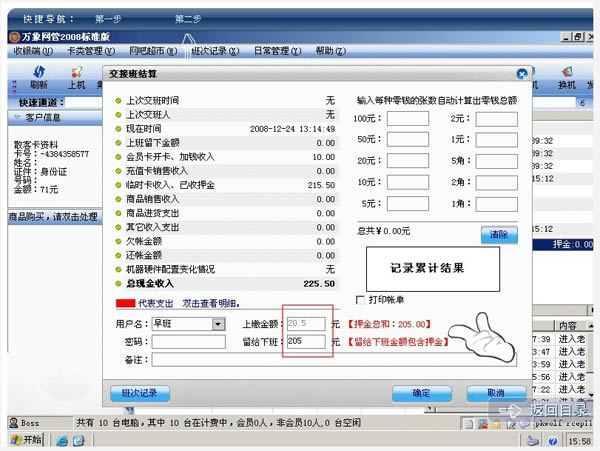Click the 2角 count input field

[496, 182]
